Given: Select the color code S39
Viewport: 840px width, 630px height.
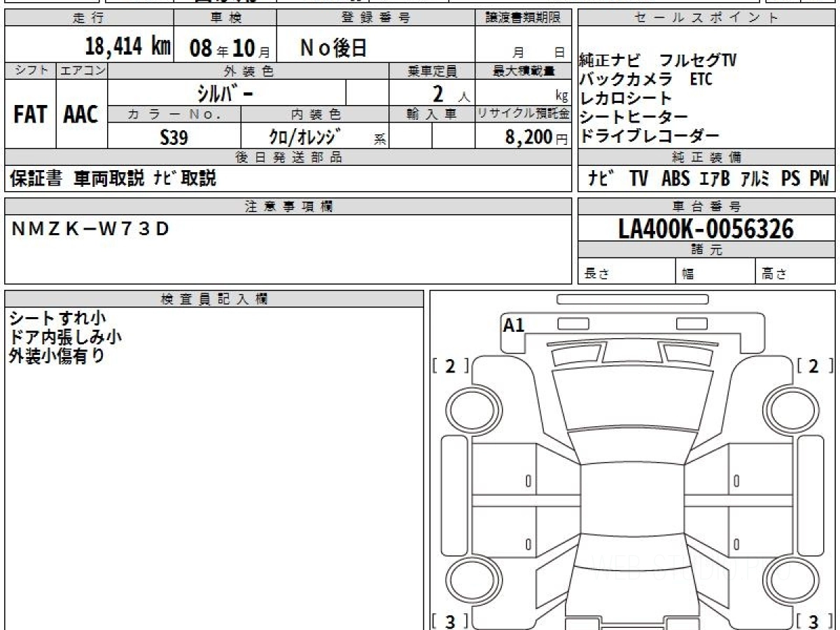Looking at the screenshot, I should [x=174, y=137].
